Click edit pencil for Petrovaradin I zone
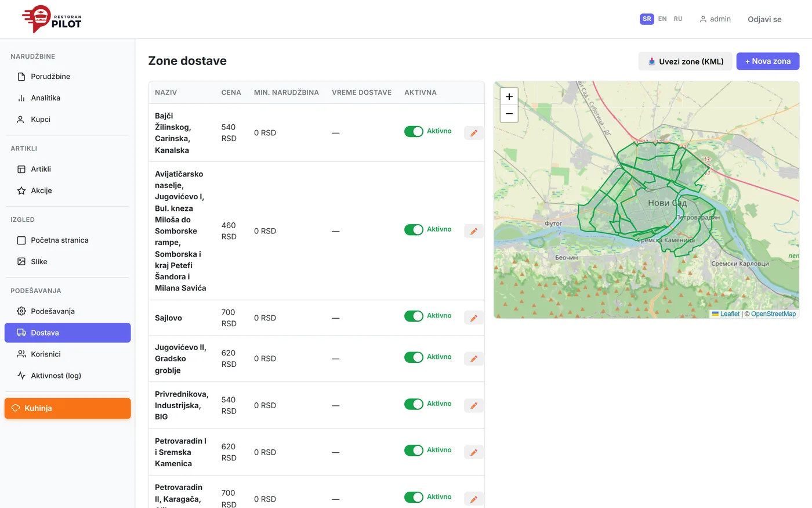The height and width of the screenshot is (508, 812). pos(474,452)
